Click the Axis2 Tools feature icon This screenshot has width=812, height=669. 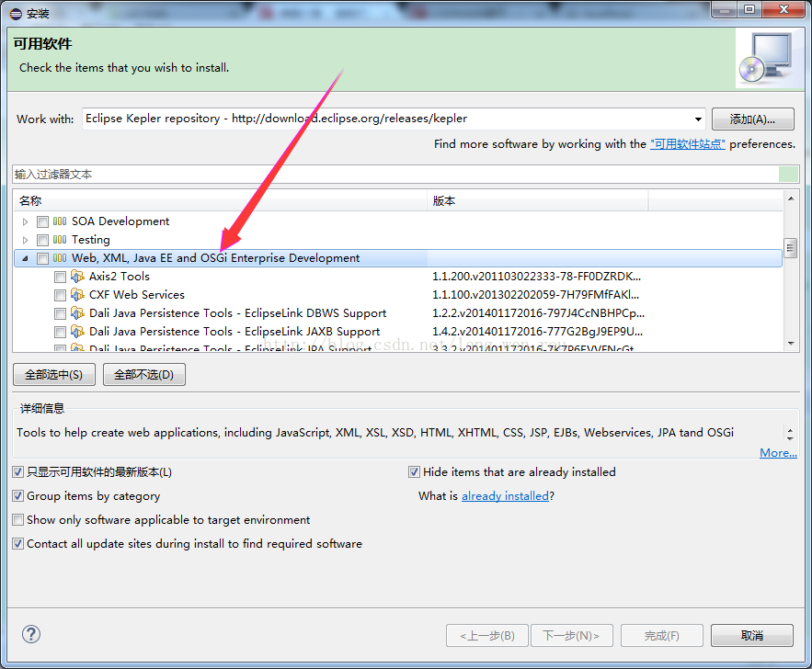(77, 277)
